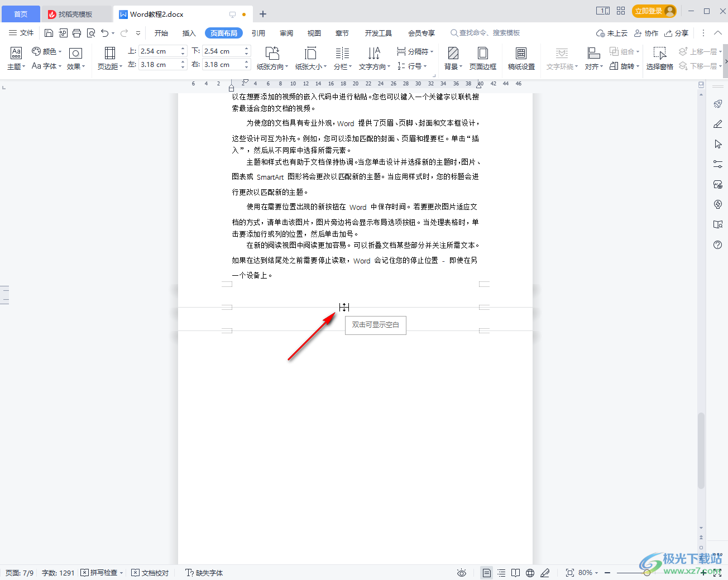Click the eye protection mode icon in status bar
The height and width of the screenshot is (580, 728).
(x=462, y=573)
